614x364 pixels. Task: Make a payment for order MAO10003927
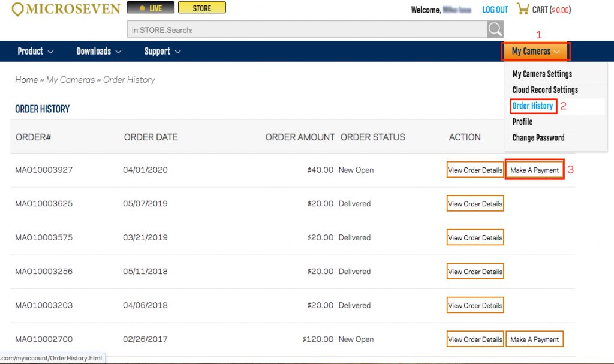[x=534, y=170]
